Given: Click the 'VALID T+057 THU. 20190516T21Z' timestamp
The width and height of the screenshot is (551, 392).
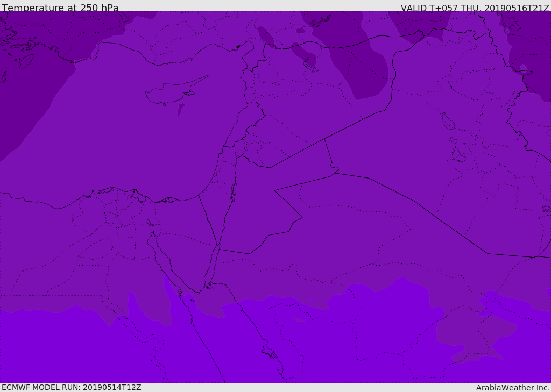Looking at the screenshot, I should tap(475, 8).
